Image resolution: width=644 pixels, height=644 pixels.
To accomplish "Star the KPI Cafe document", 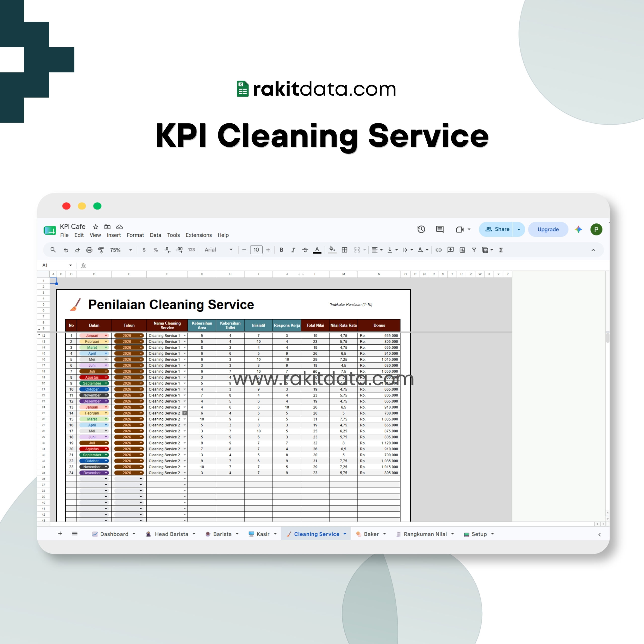I will pos(96,227).
